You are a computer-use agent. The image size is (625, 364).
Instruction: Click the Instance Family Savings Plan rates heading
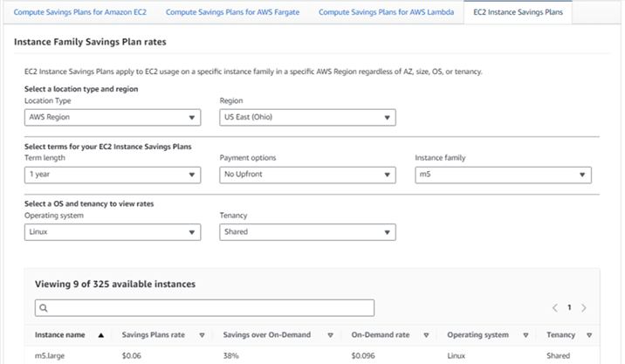click(90, 42)
